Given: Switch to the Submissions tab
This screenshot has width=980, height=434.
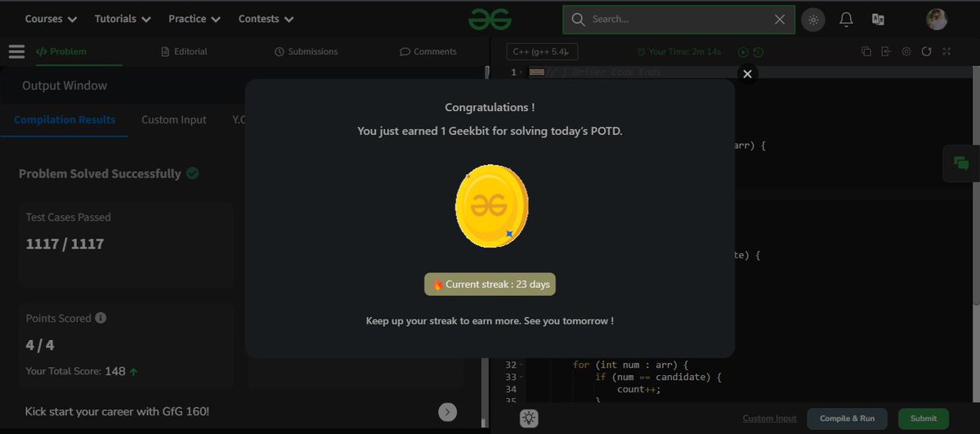Looking at the screenshot, I should point(307,51).
